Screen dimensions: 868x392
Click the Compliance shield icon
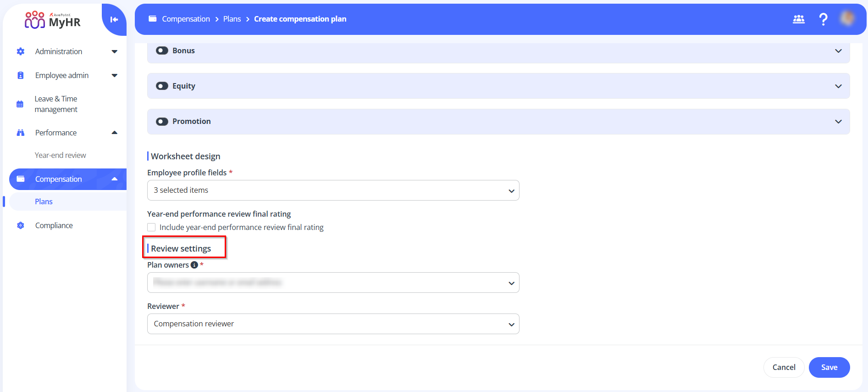point(21,225)
